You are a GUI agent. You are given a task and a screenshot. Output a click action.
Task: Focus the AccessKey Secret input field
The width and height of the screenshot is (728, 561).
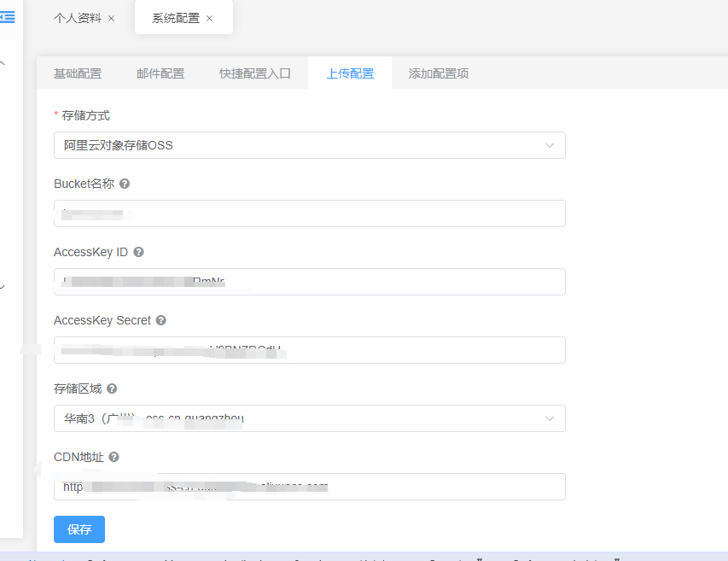[x=310, y=350]
